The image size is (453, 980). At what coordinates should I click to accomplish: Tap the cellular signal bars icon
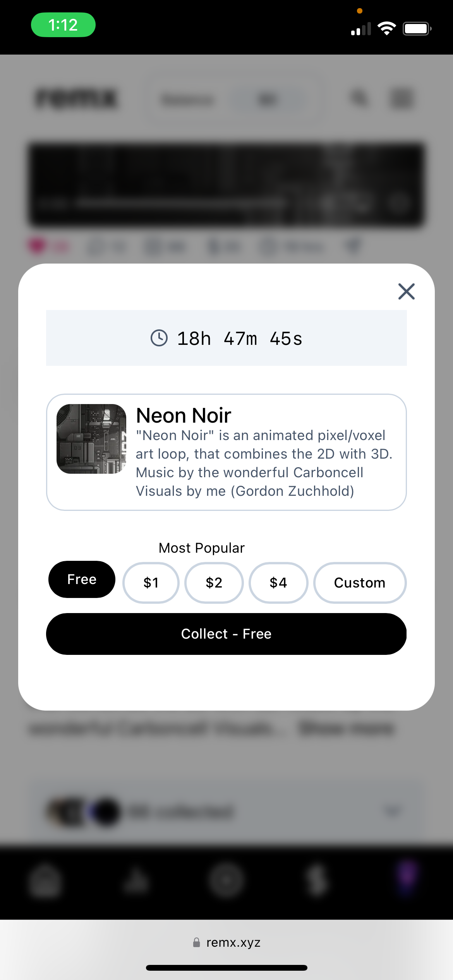coord(360,29)
